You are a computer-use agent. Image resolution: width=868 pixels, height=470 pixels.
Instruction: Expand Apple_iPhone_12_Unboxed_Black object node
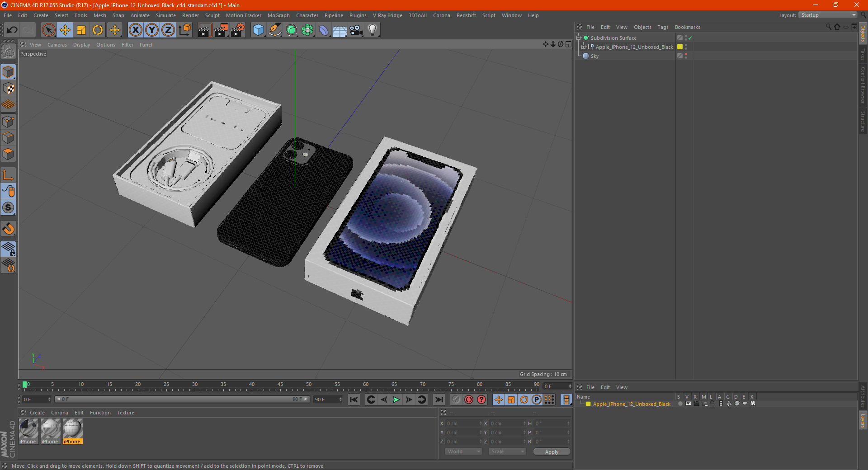[x=583, y=47]
